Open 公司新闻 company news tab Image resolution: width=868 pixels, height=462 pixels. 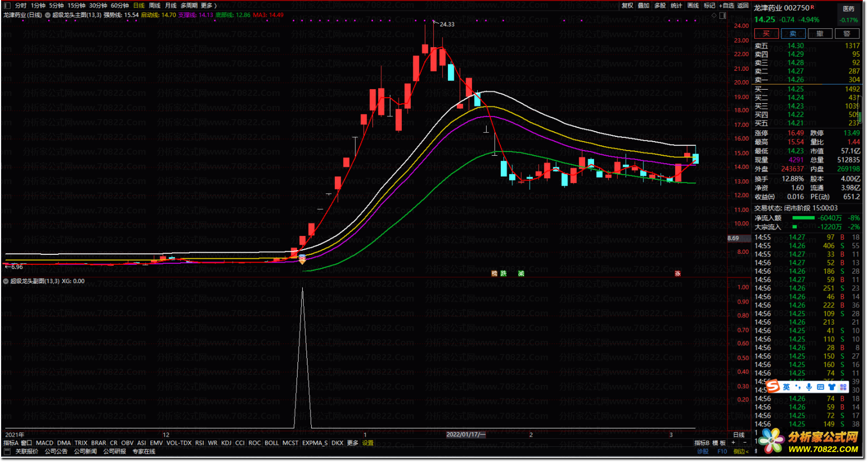pyautogui.click(x=85, y=452)
